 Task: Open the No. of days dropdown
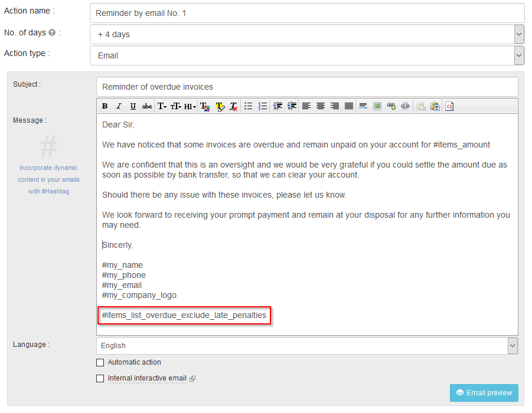click(519, 34)
